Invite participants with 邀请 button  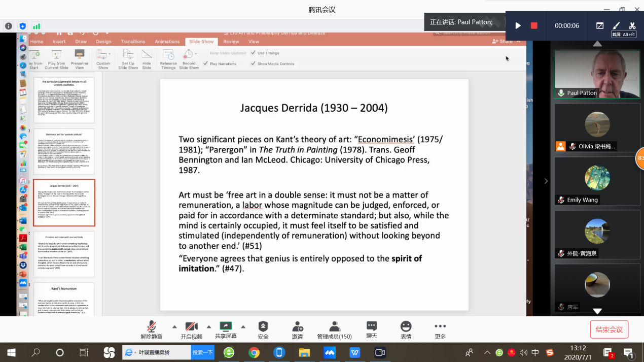click(298, 330)
